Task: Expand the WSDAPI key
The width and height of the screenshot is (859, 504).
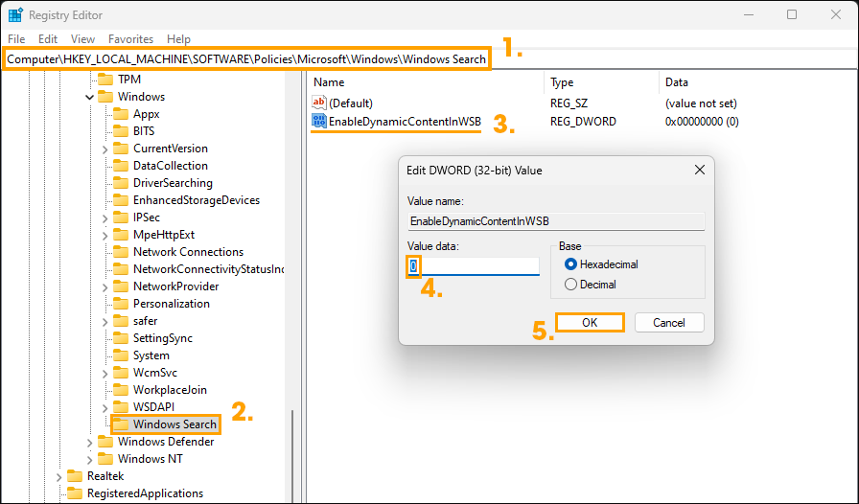Action: [104, 407]
